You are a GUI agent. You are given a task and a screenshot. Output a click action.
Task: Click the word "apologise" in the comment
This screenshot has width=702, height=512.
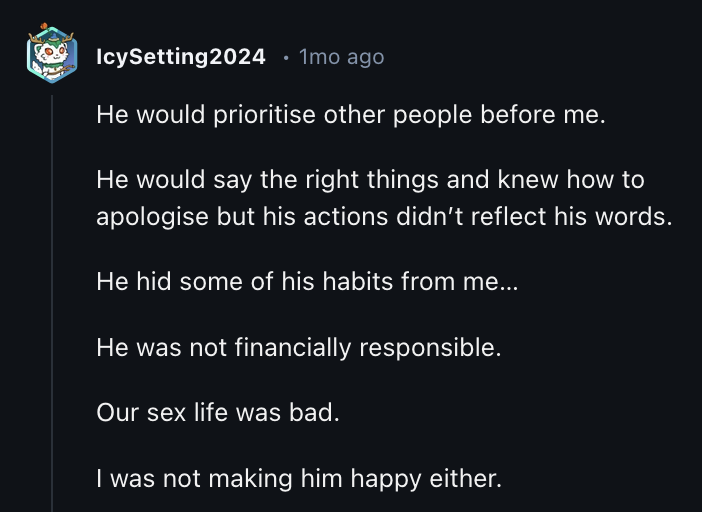pyautogui.click(x=153, y=216)
